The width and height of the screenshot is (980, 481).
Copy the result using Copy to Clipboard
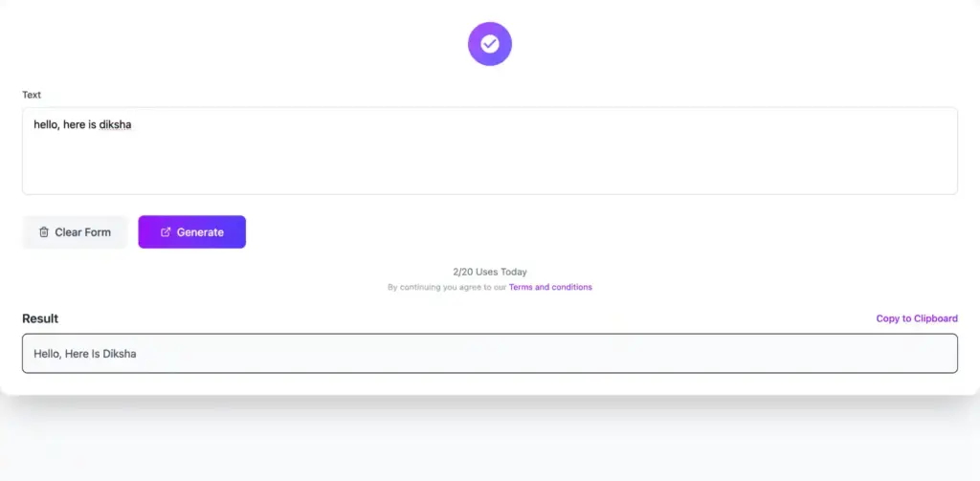(x=916, y=318)
